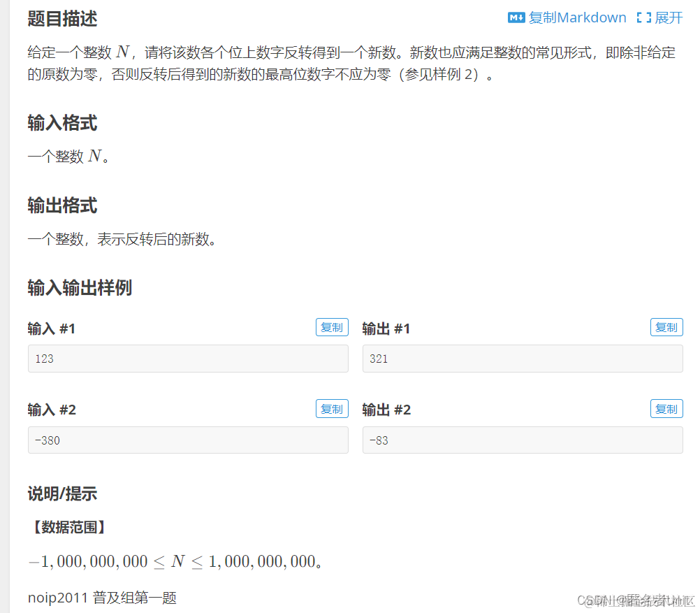The image size is (700, 613).
Task: Click the output box containing -83
Action: click(523, 440)
